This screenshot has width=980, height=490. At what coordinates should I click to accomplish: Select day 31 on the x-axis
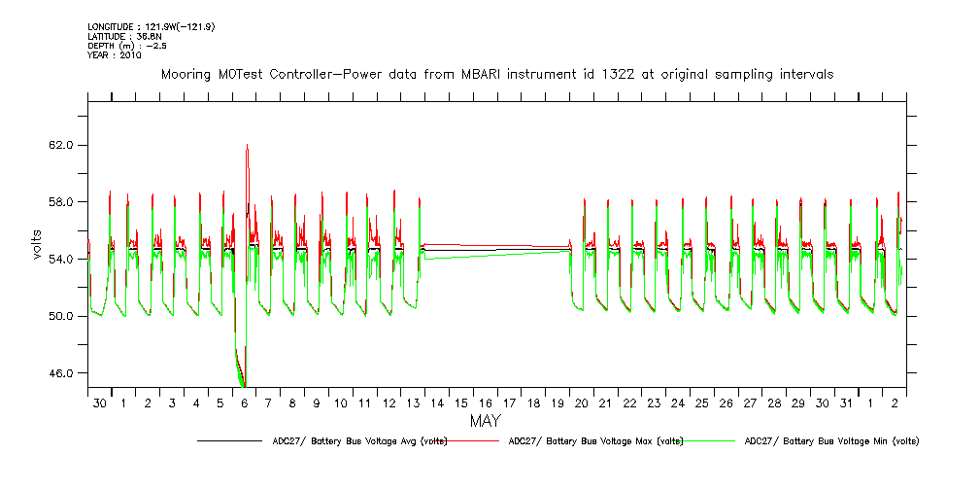click(x=846, y=402)
